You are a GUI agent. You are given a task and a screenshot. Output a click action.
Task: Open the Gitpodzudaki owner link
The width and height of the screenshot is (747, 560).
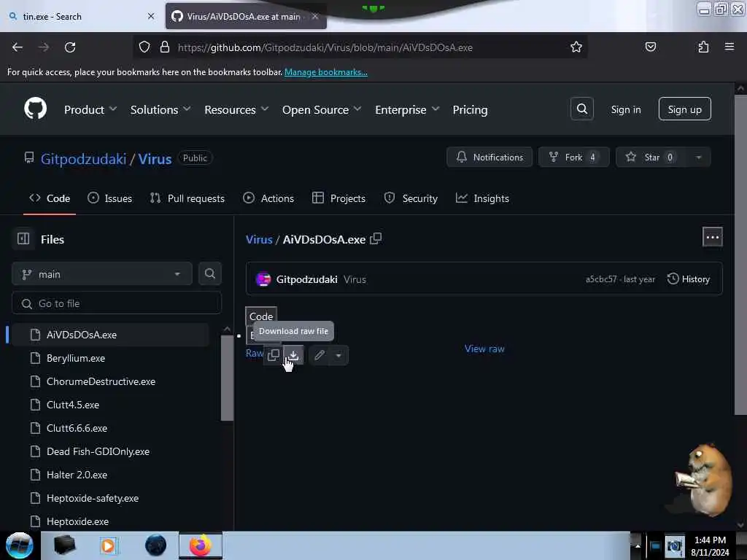click(83, 158)
